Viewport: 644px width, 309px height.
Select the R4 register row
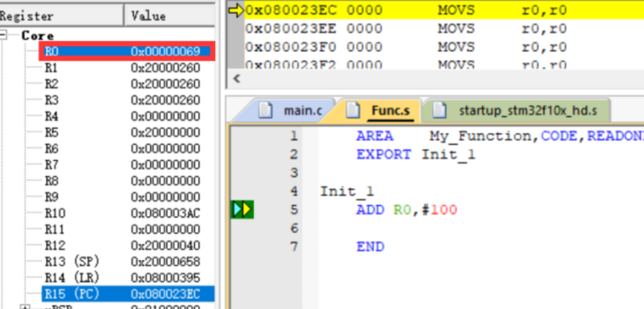(x=127, y=116)
